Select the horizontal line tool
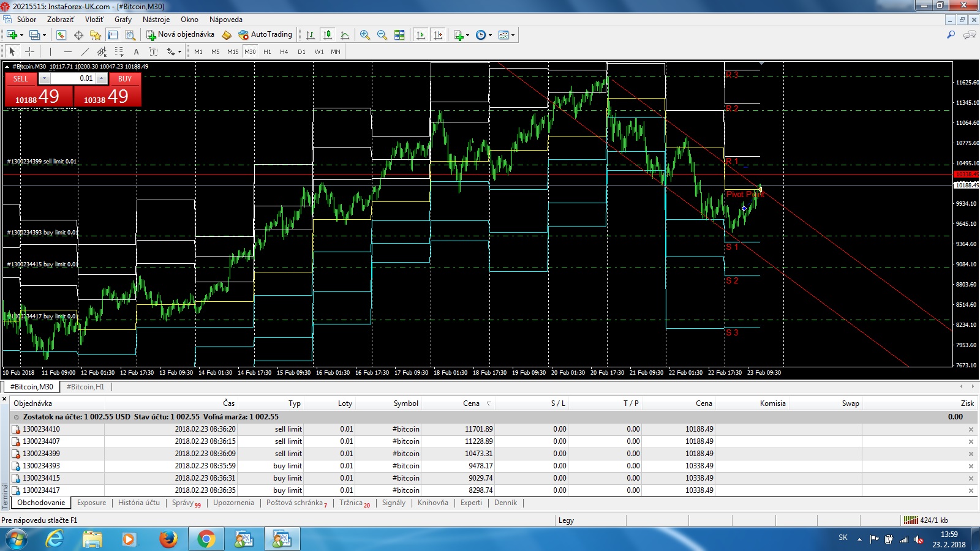The height and width of the screenshot is (551, 980). click(x=67, y=51)
